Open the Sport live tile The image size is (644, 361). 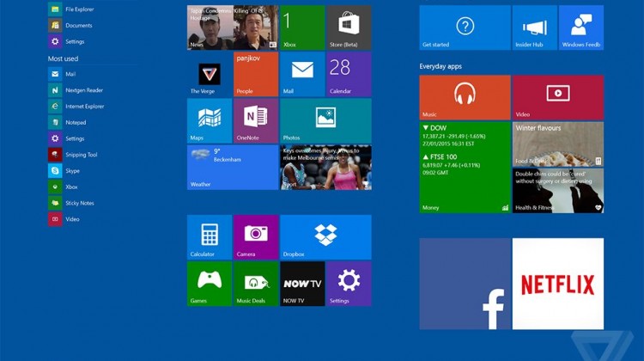click(x=325, y=168)
